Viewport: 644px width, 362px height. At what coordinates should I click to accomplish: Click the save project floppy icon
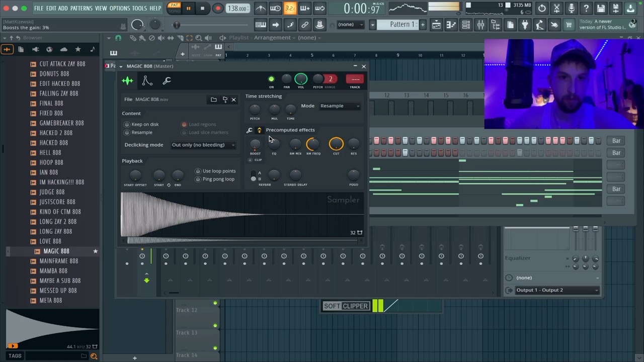(601, 8)
